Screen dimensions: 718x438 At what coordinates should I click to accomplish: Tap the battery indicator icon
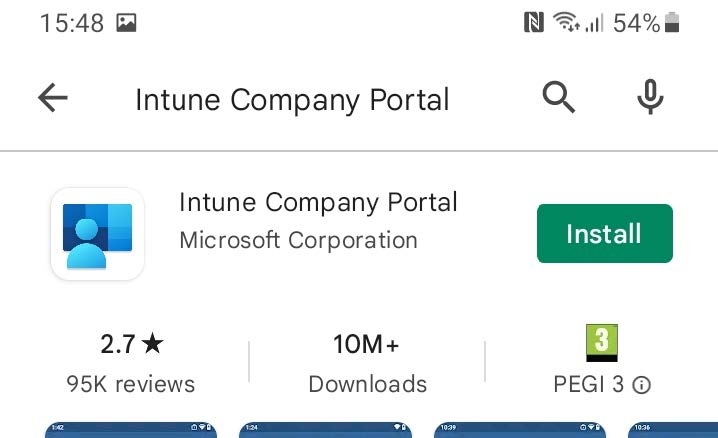(x=672, y=22)
